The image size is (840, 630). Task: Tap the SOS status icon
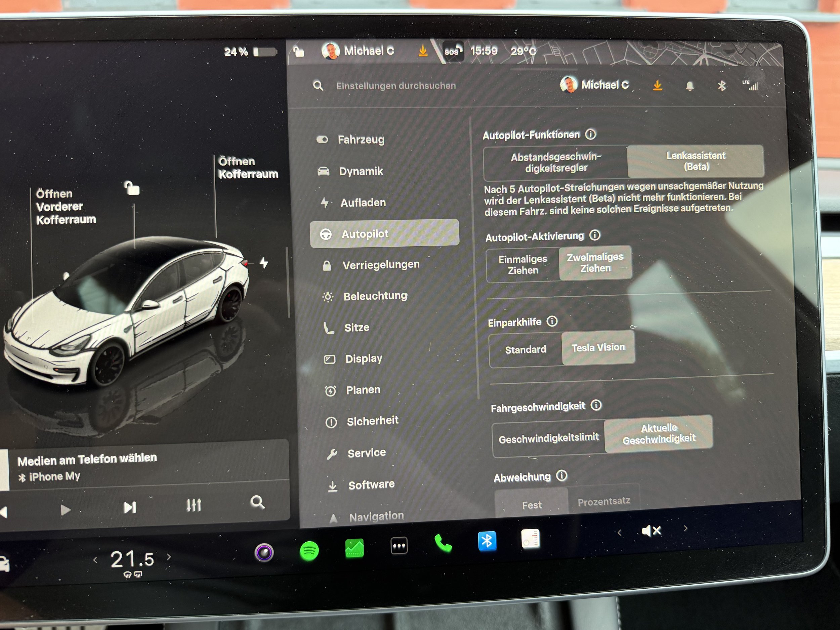click(x=453, y=51)
